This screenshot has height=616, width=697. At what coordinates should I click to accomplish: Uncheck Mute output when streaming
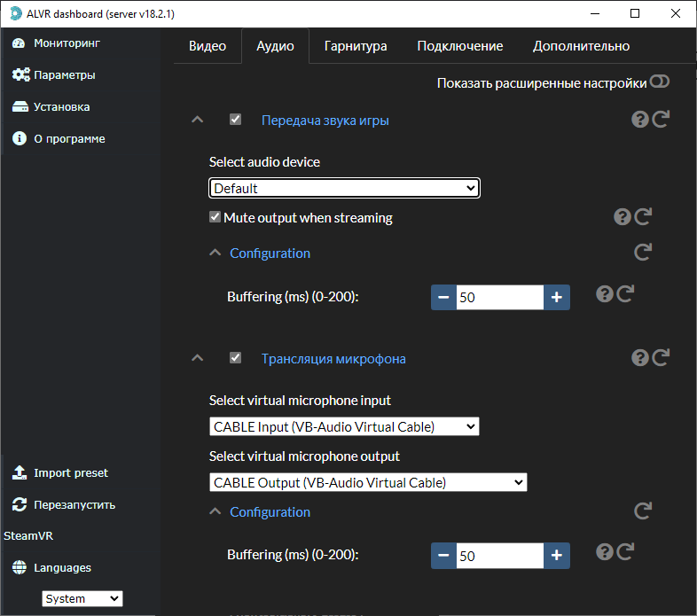point(215,217)
